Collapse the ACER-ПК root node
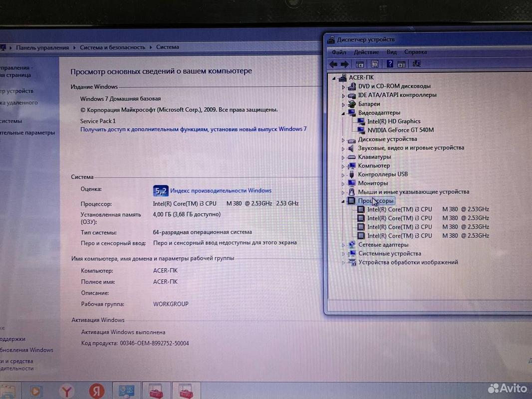Image resolution: width=532 pixels, height=399 pixels. coord(334,78)
